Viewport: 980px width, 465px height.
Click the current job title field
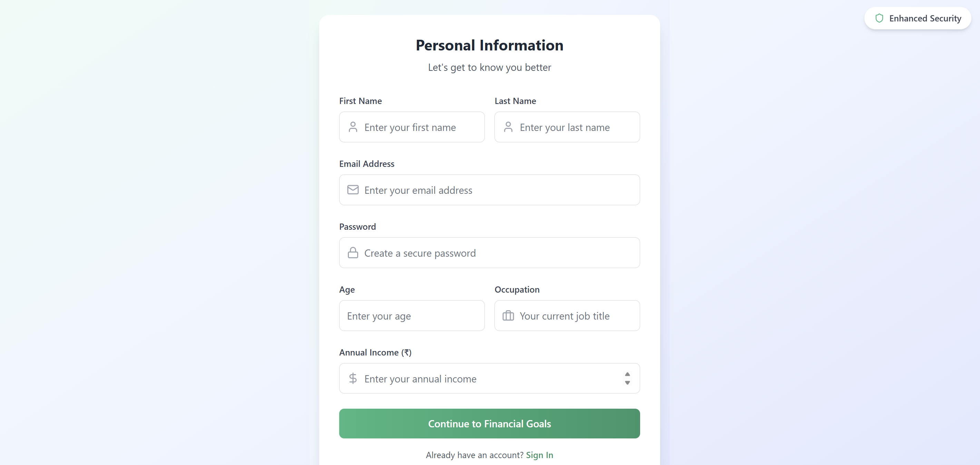click(575, 316)
